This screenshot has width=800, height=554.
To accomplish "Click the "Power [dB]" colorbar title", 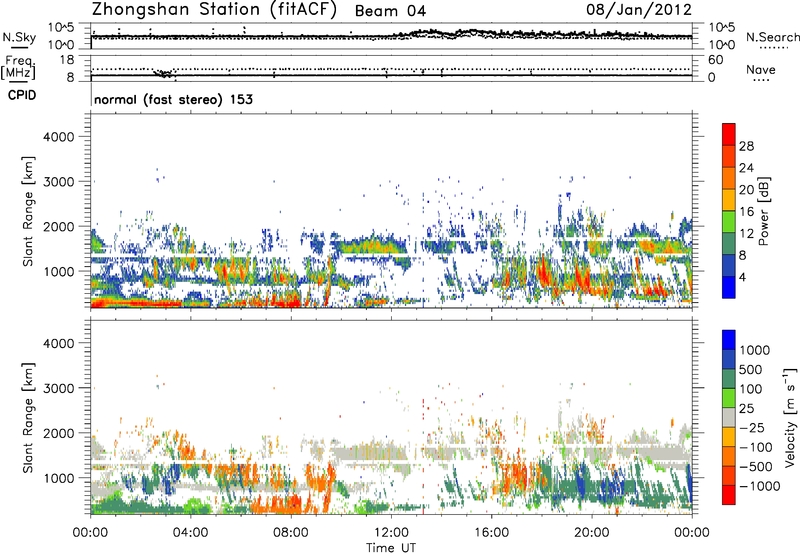I will pos(764,212).
